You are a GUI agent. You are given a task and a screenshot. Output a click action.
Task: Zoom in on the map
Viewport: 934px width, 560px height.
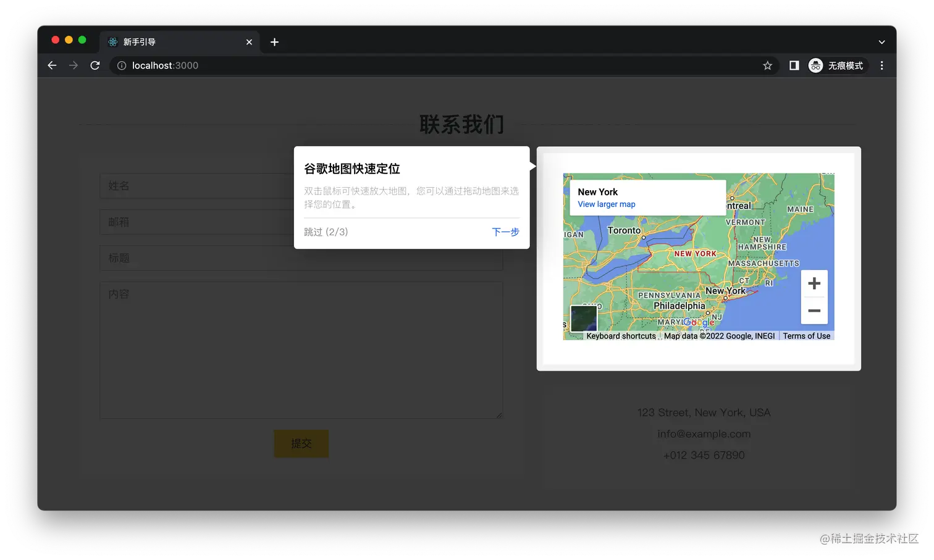pos(814,283)
